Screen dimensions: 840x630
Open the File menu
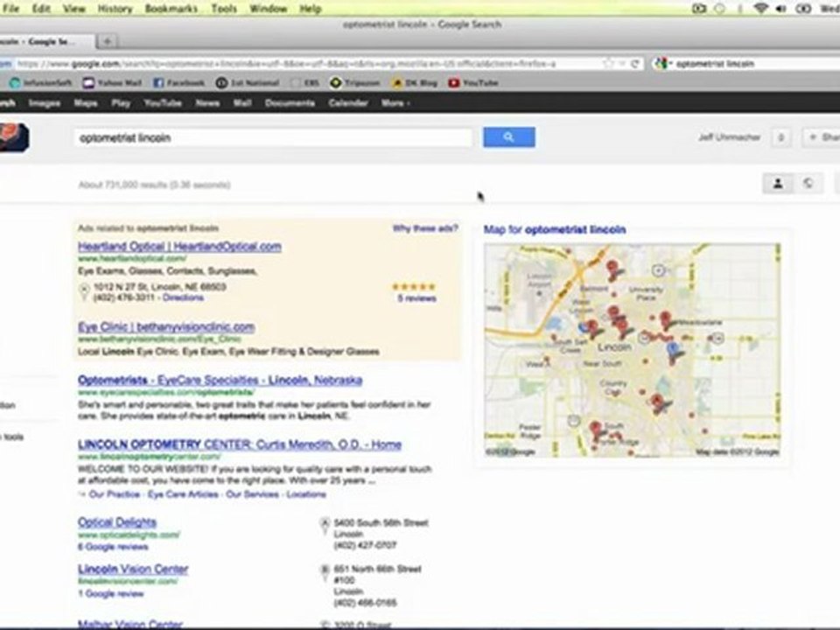[10, 9]
